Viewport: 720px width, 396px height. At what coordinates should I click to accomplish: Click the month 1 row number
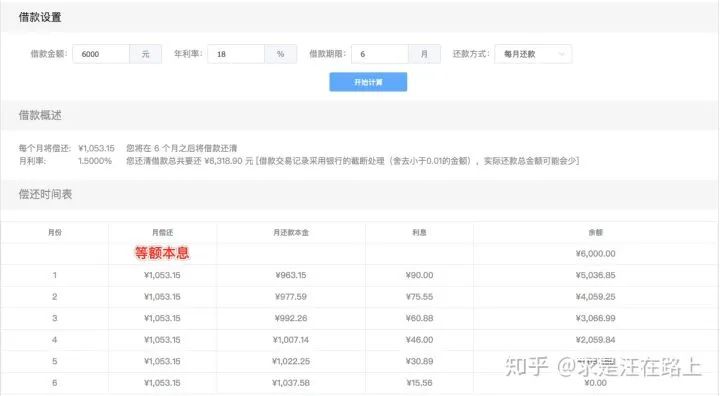point(55,275)
